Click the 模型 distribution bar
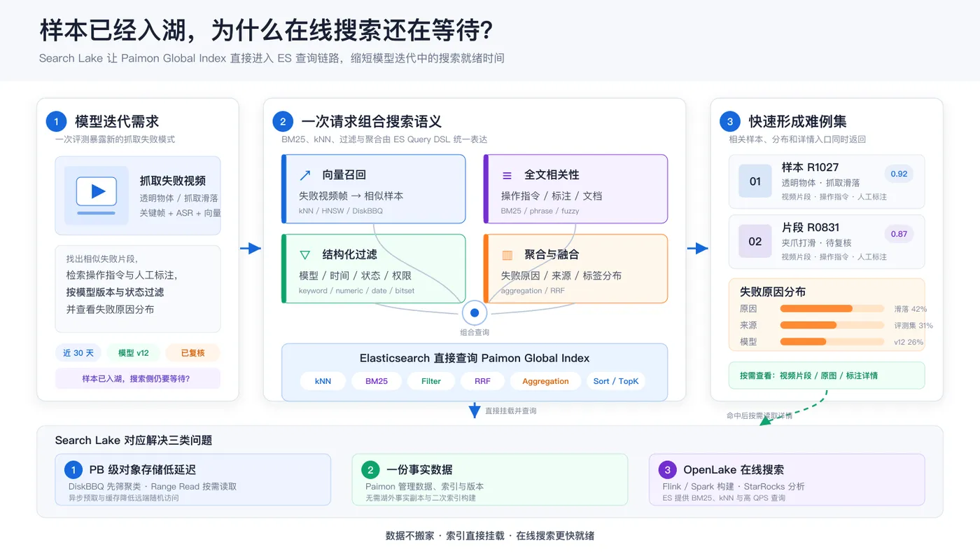This screenshot has width=980, height=552. 832,342
